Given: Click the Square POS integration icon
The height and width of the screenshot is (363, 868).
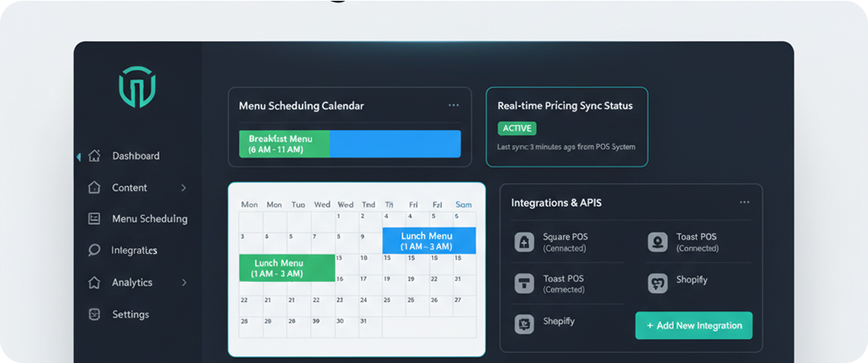Looking at the screenshot, I should click(x=525, y=242).
